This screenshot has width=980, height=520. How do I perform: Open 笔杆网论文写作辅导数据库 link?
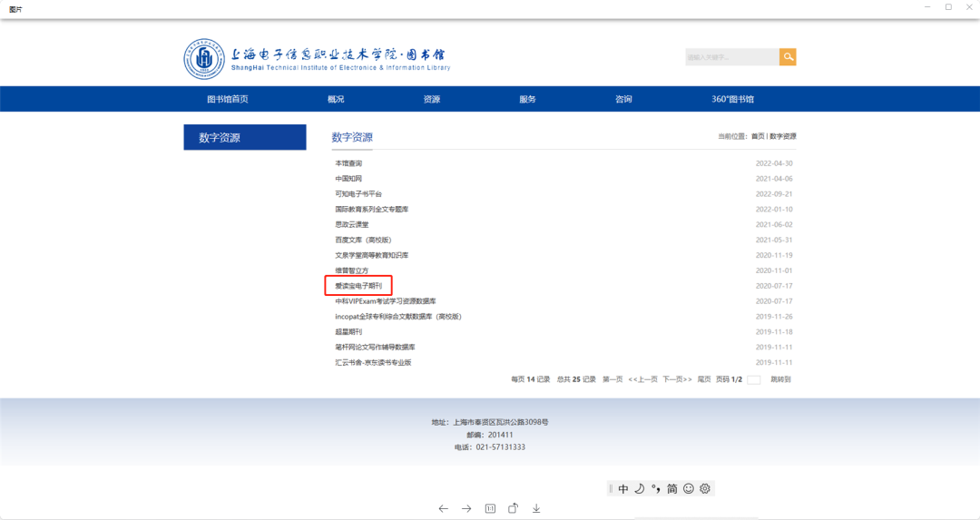[375, 347]
